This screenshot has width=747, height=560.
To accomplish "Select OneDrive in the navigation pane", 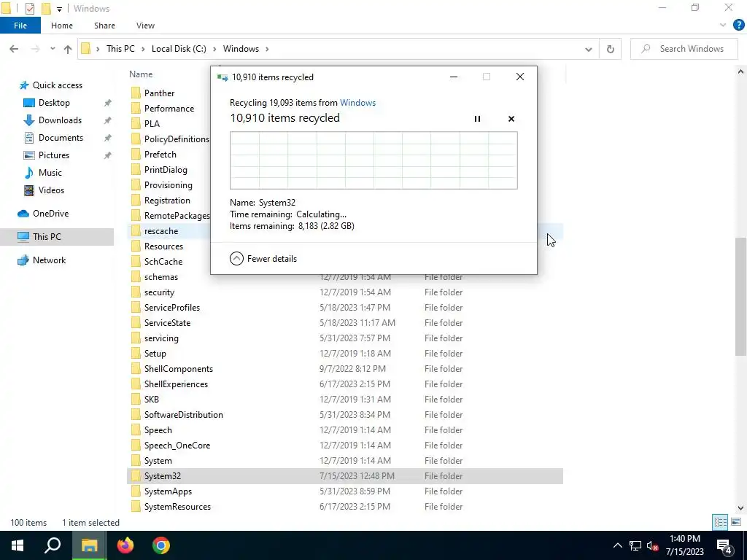I will click(x=50, y=214).
